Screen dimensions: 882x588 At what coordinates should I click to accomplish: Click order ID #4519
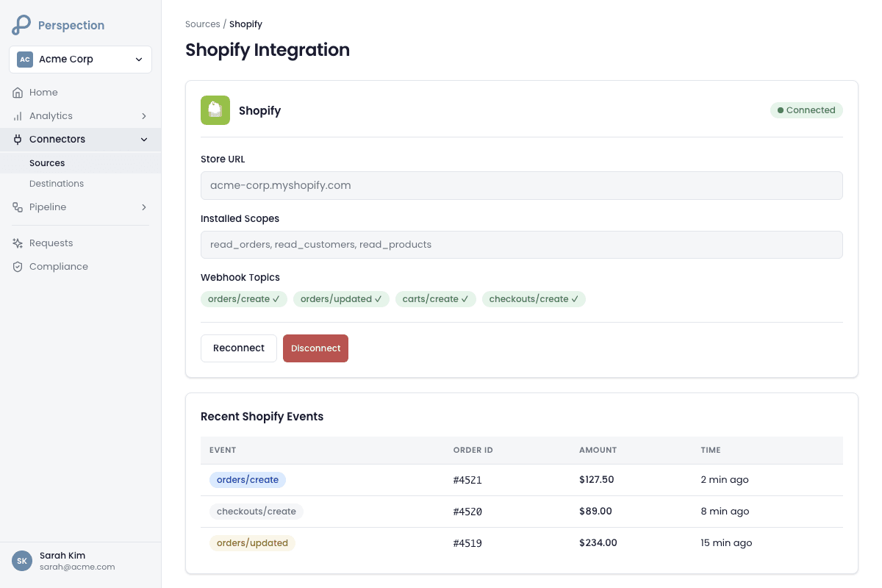pos(467,543)
